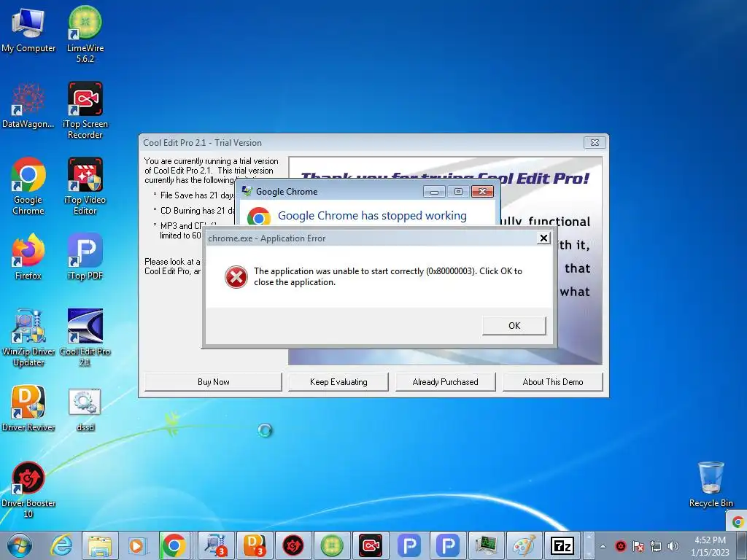Close Google Chrome stopped working dialog
This screenshot has width=747, height=560.
click(x=483, y=192)
